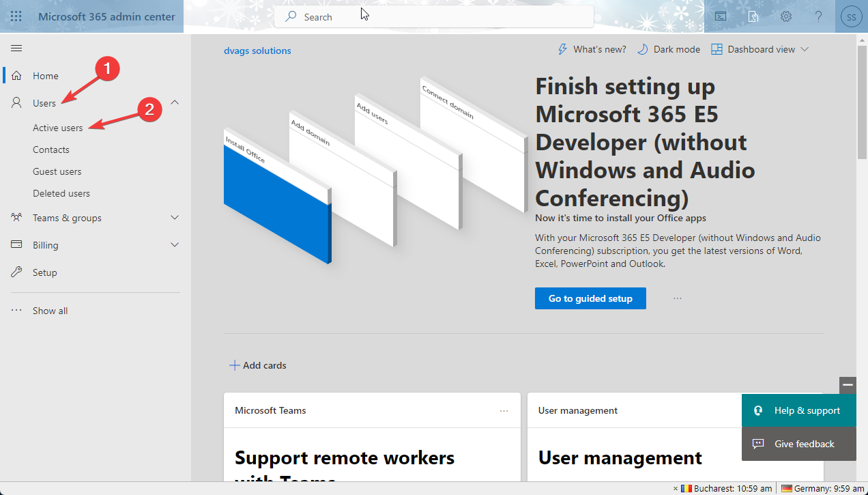Screen dimensions: 868x495
Task: Click the Give feedback chat icon
Action: coord(757,444)
